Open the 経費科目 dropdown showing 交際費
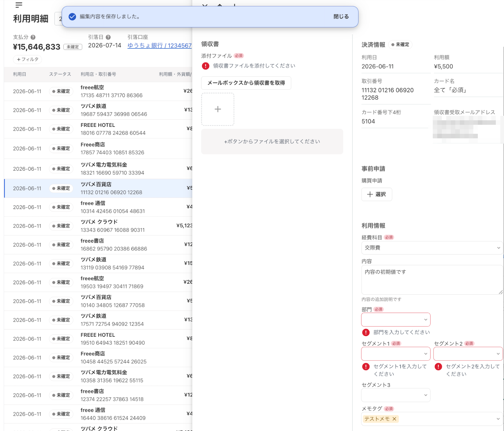This screenshot has width=504, height=431. (432, 248)
